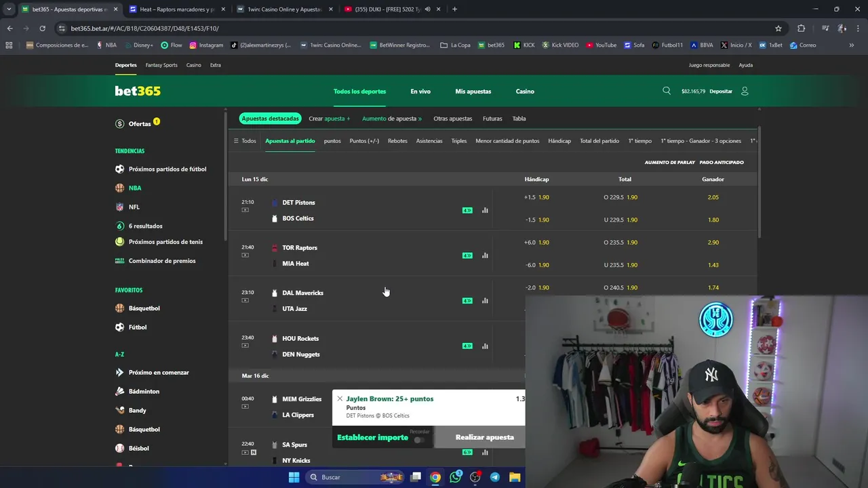This screenshot has height=488, width=868.
Task: Click live stream icon under 21:40 time
Action: tap(245, 255)
